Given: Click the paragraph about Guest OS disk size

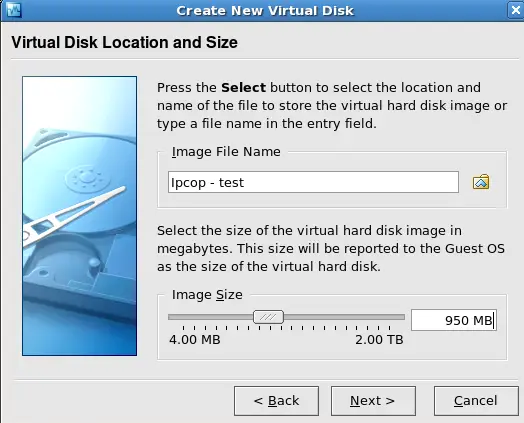Looking at the screenshot, I should (x=331, y=249).
